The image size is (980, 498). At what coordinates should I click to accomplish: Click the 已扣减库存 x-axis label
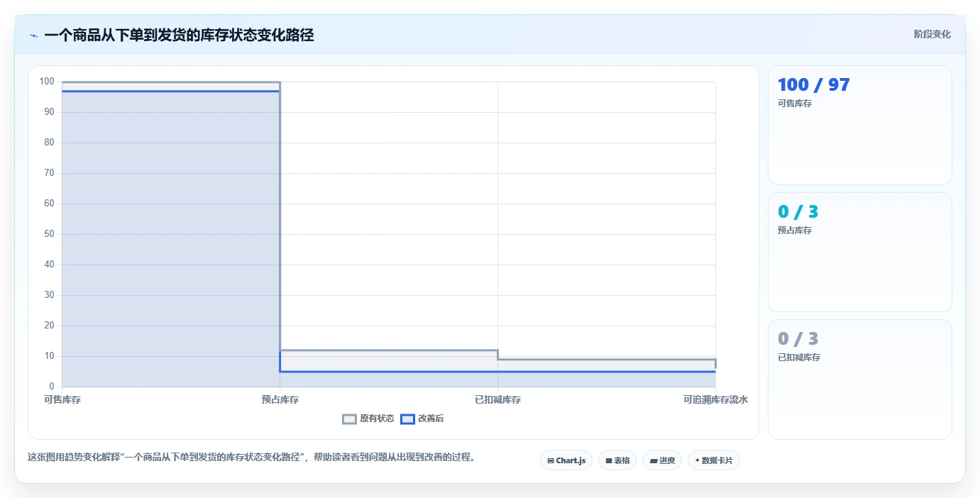(497, 400)
